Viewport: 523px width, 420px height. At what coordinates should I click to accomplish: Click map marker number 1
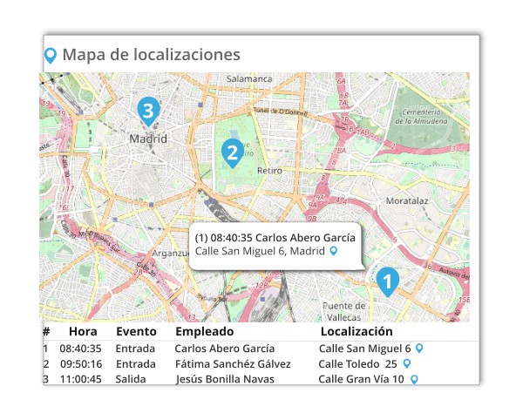[387, 281]
